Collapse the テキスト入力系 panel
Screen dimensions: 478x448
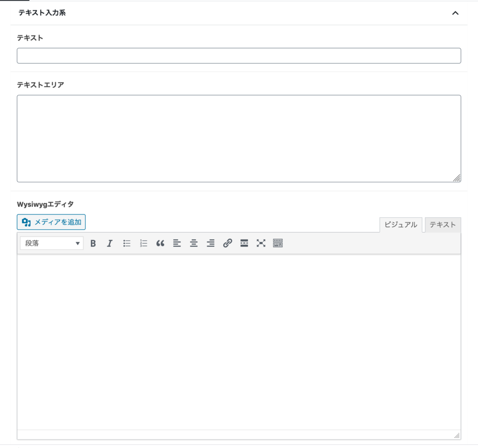click(x=455, y=13)
